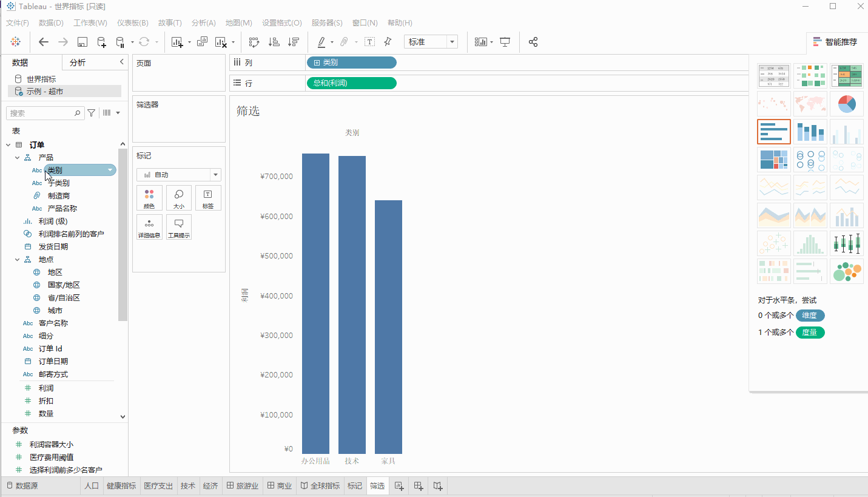The height and width of the screenshot is (497, 868).
Task: Click the new story tab icon
Action: pyautogui.click(x=438, y=486)
